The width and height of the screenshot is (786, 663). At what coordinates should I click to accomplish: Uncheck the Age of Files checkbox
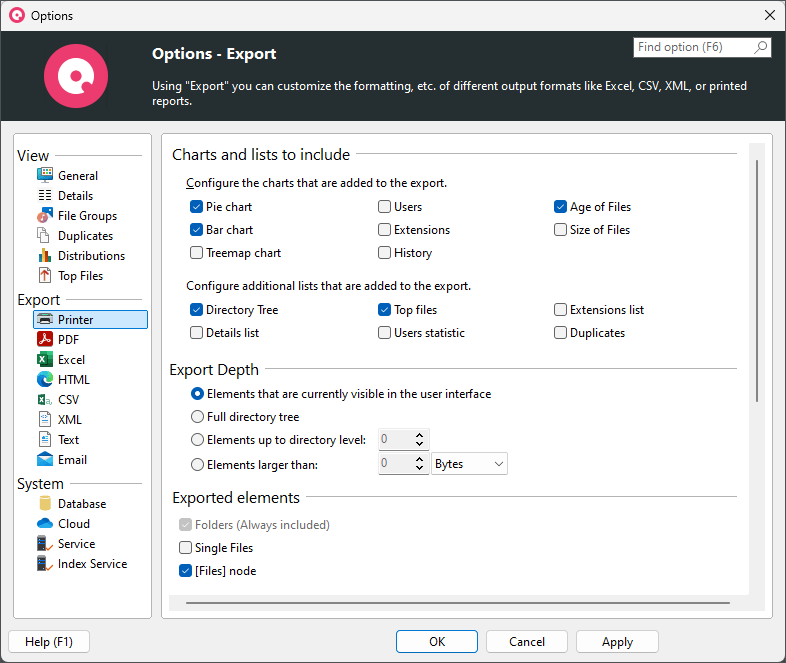[561, 207]
